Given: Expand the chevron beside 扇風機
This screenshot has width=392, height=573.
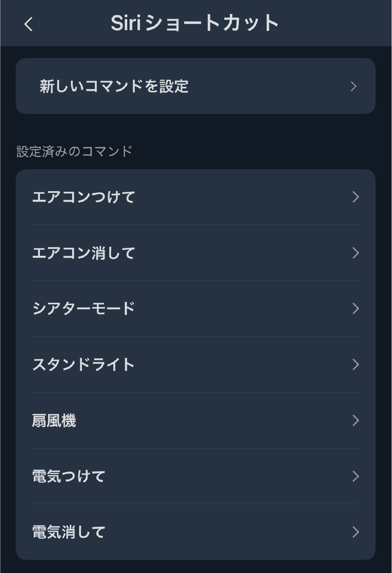Looking at the screenshot, I should (x=356, y=421).
